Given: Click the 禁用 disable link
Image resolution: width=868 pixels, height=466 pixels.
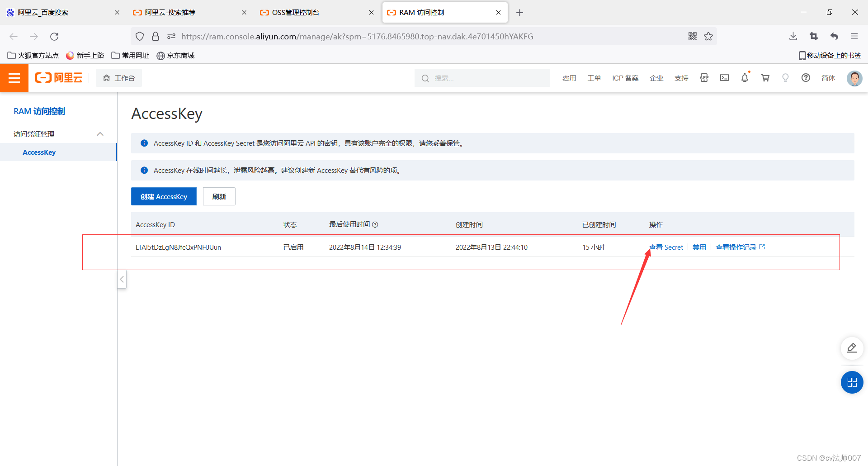Looking at the screenshot, I should click(699, 247).
